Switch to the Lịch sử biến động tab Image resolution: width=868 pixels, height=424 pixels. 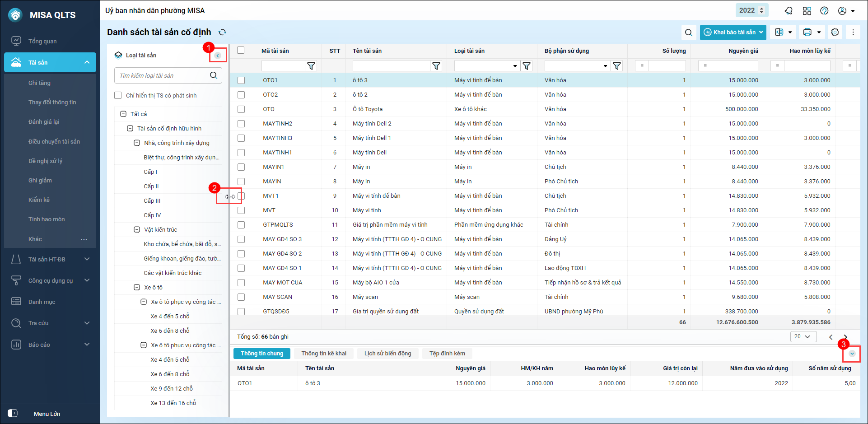tap(387, 353)
